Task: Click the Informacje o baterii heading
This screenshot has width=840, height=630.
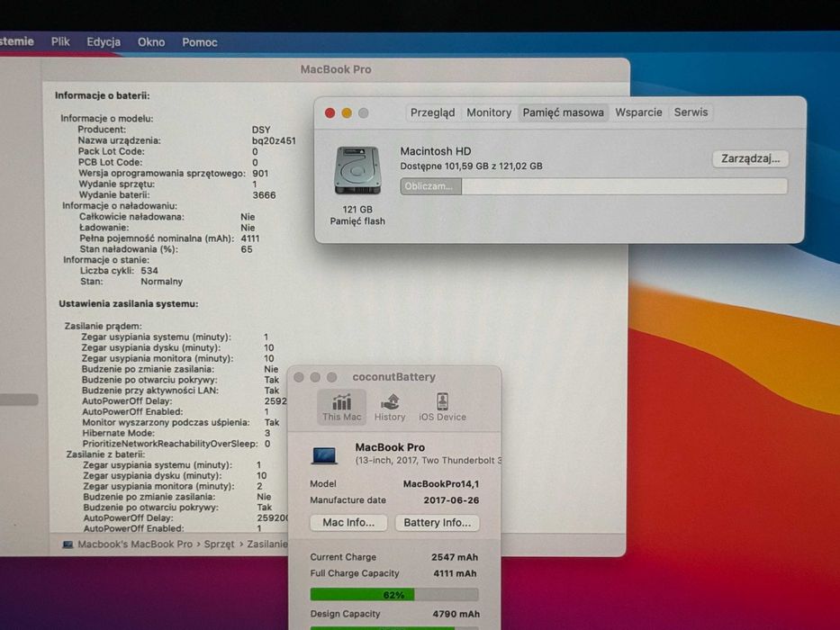Action: coord(103,96)
